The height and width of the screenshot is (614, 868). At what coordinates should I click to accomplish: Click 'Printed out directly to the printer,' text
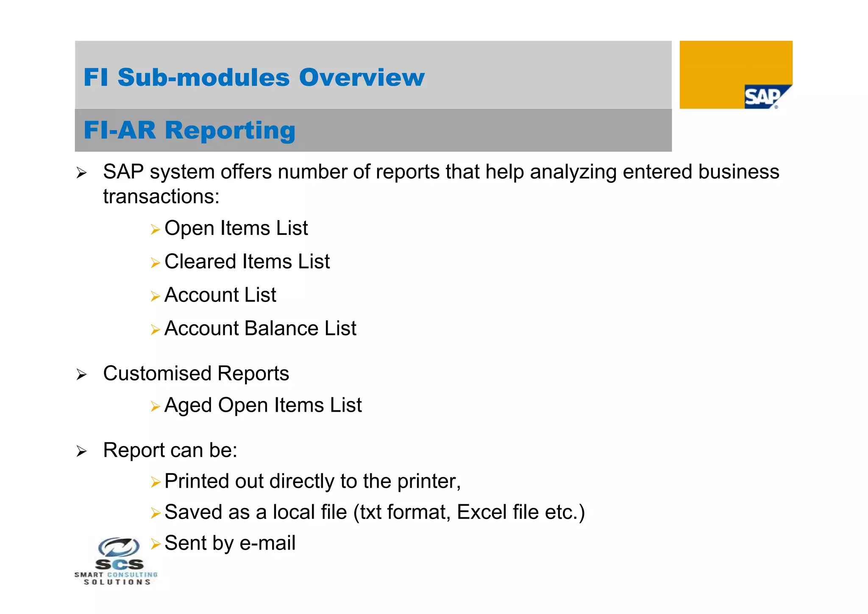pos(313,481)
